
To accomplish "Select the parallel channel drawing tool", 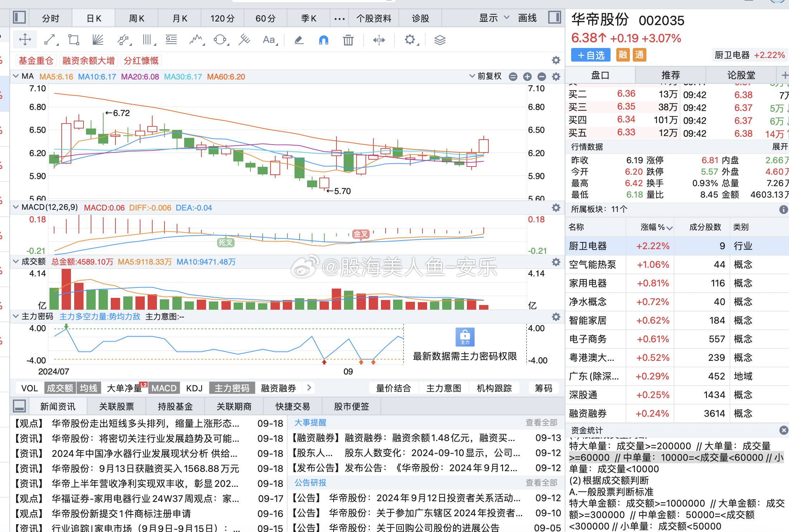I will coord(123,39).
